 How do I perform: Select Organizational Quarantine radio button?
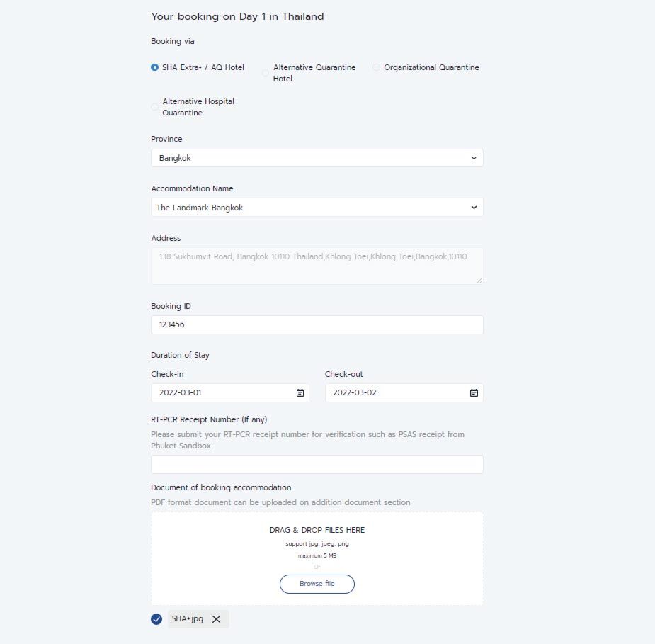(x=377, y=67)
